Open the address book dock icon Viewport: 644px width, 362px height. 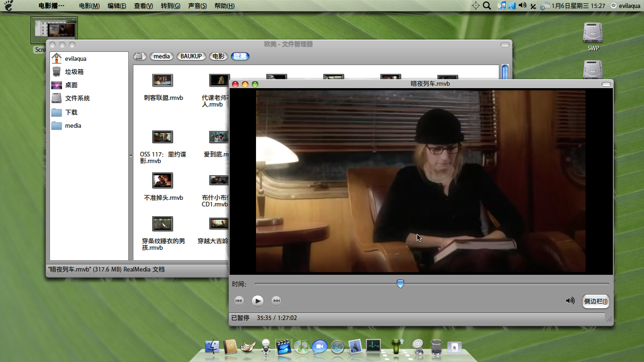pyautogui.click(x=231, y=347)
